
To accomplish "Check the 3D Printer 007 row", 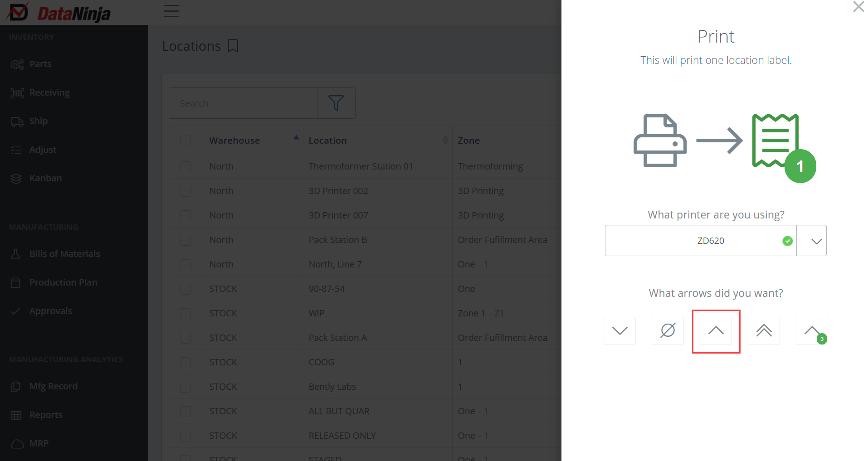I will [185, 215].
